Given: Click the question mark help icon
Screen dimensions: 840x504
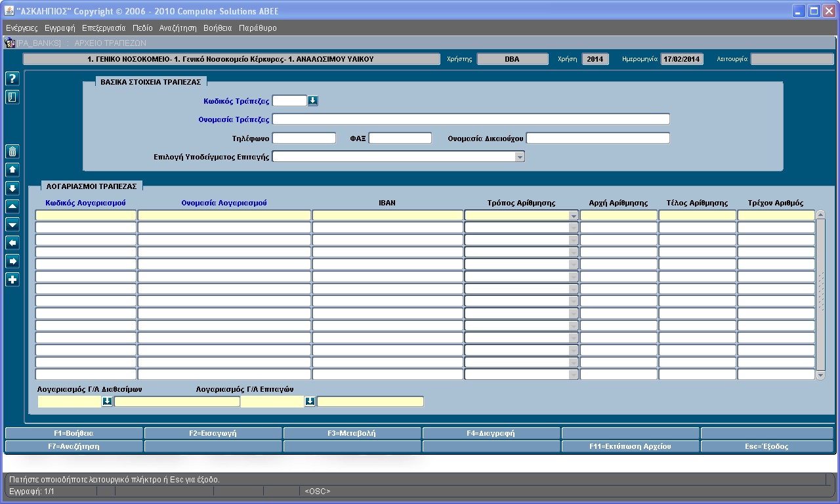Looking at the screenshot, I should (x=12, y=79).
